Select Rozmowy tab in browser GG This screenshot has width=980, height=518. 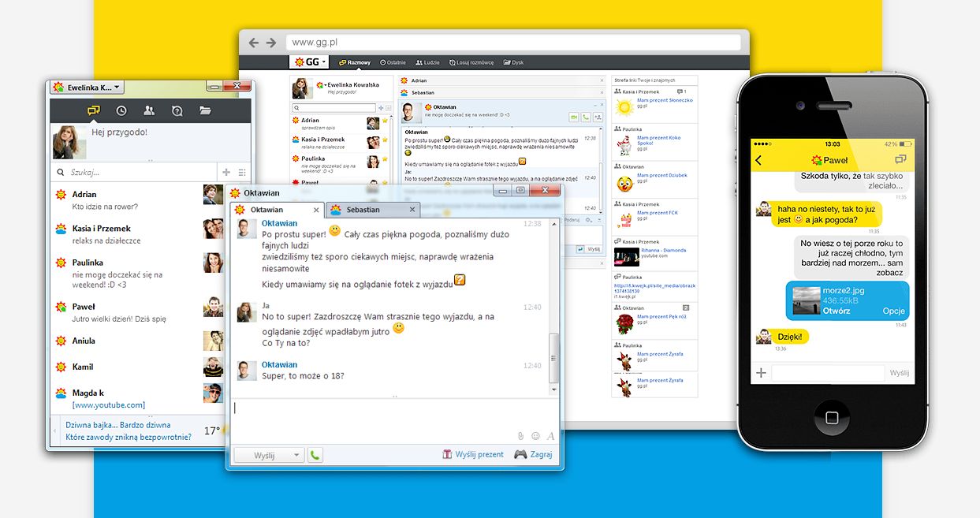click(355, 62)
